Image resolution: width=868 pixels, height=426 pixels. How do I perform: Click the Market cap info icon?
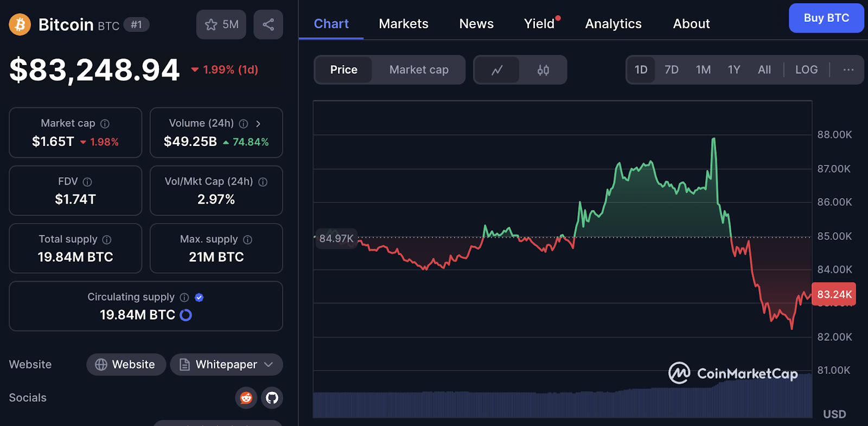(x=105, y=124)
